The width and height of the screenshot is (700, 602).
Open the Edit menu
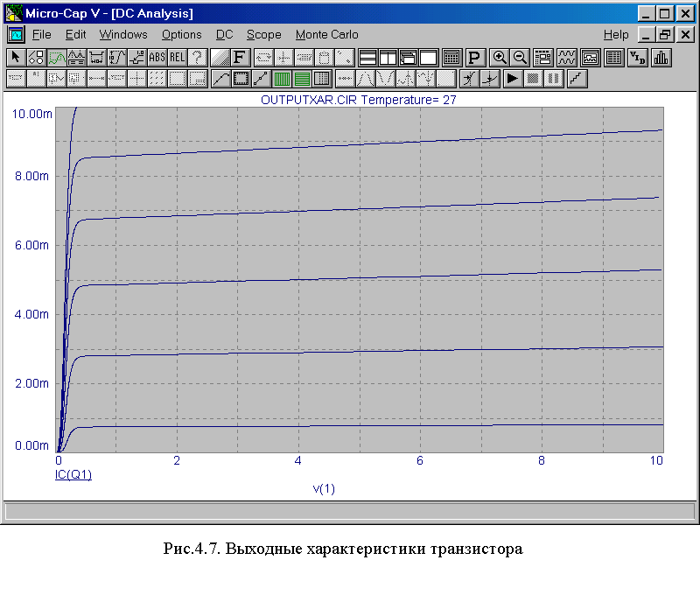(x=75, y=34)
